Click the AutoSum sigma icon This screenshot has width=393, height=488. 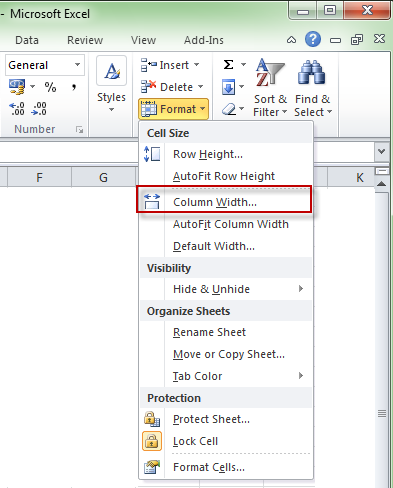coord(228,64)
